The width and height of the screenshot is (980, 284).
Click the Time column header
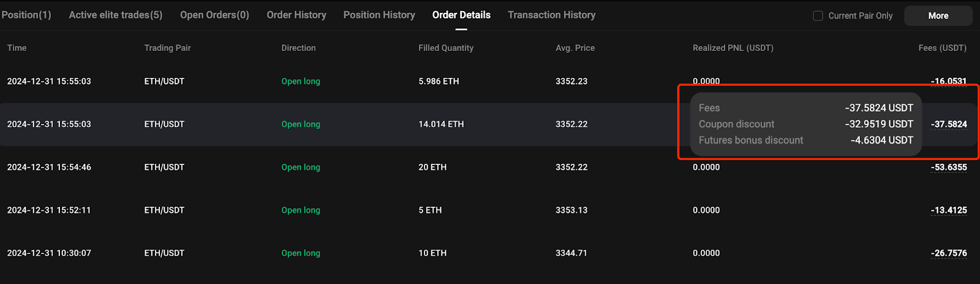(x=17, y=48)
